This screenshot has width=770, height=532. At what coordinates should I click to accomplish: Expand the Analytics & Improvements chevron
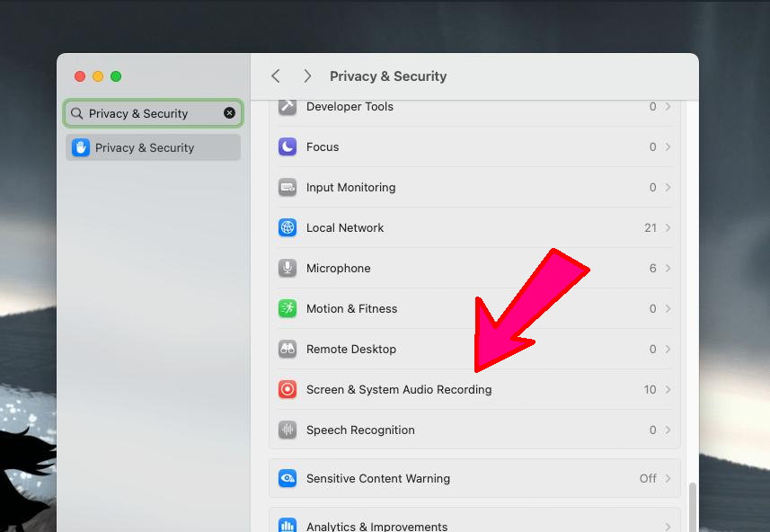[668, 527]
